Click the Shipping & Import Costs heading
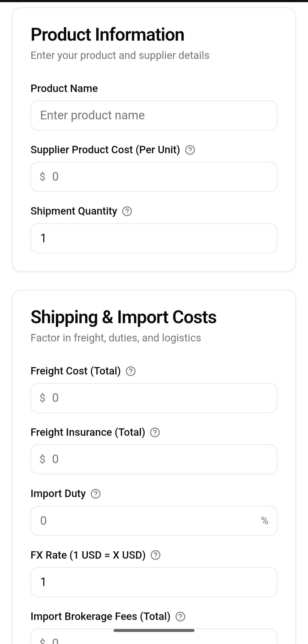This screenshot has height=644, width=308. (124, 317)
